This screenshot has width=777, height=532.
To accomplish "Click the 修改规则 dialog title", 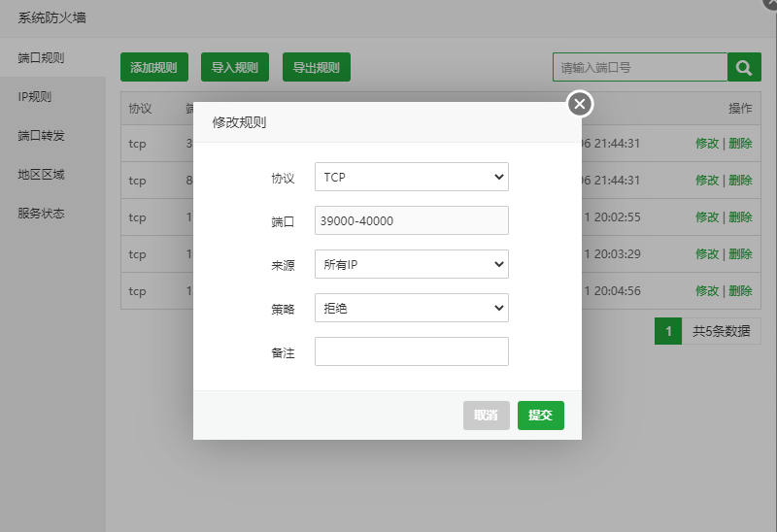I will [x=239, y=122].
